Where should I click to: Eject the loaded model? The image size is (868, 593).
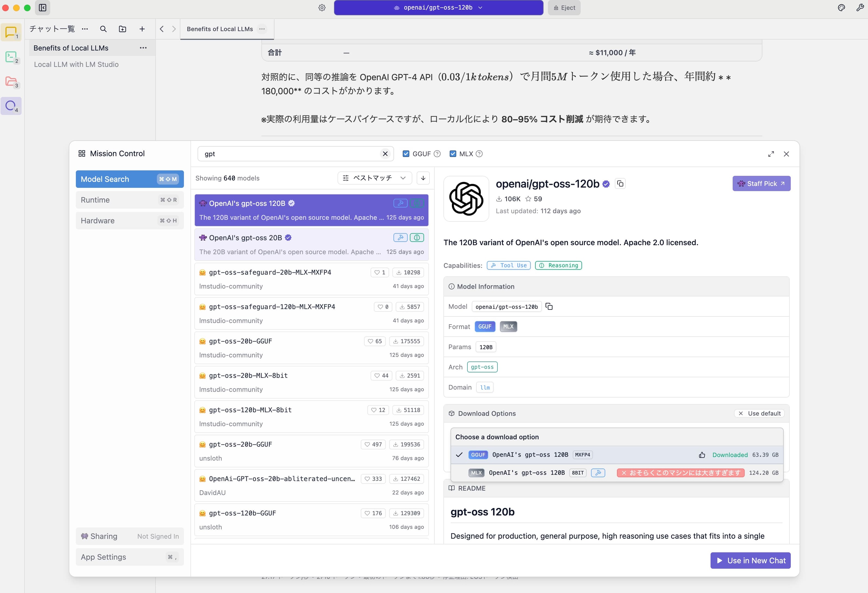pos(564,8)
